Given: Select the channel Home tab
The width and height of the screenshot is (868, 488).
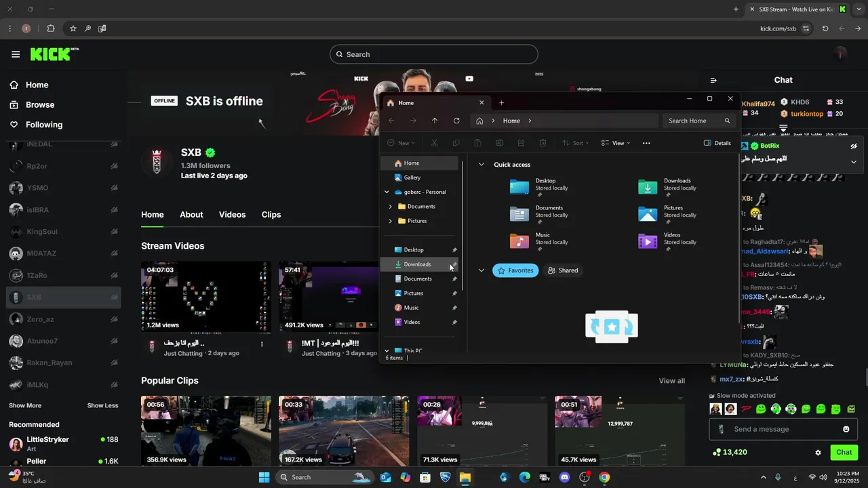Looking at the screenshot, I should [153, 214].
